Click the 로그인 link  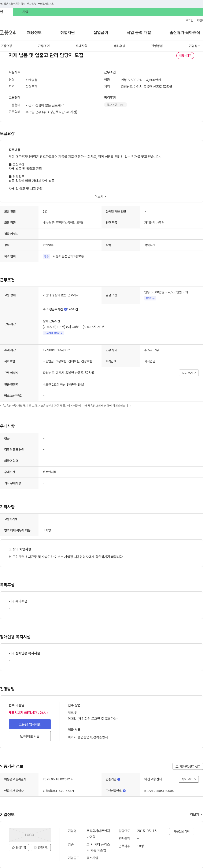click(189, 20)
